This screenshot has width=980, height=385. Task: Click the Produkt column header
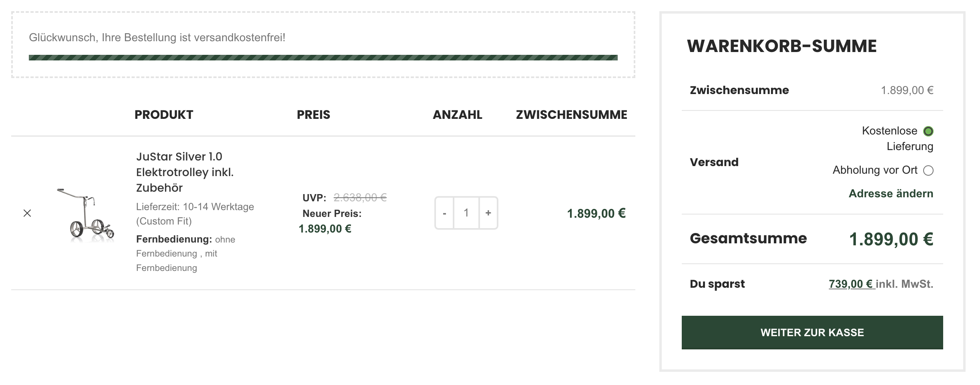[x=164, y=115]
